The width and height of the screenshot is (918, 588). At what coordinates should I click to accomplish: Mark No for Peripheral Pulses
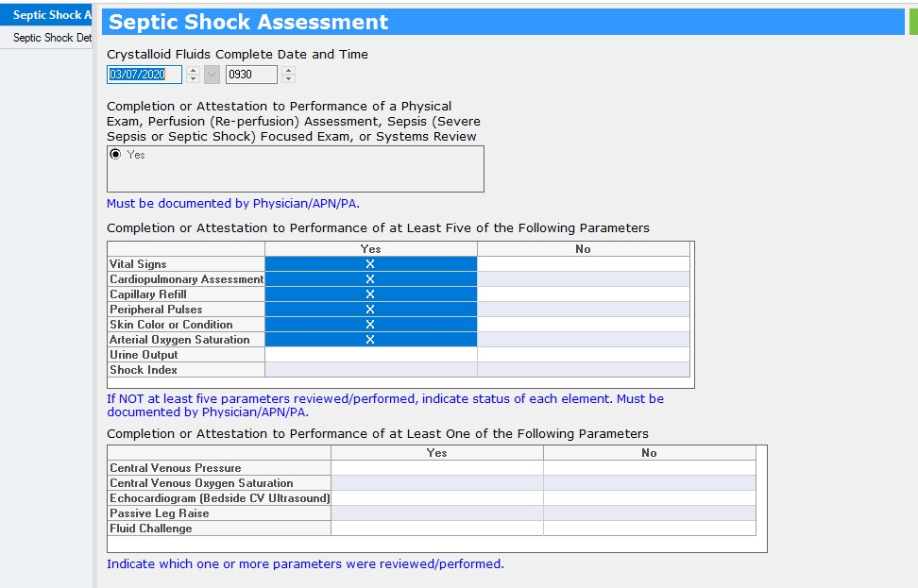click(x=584, y=310)
